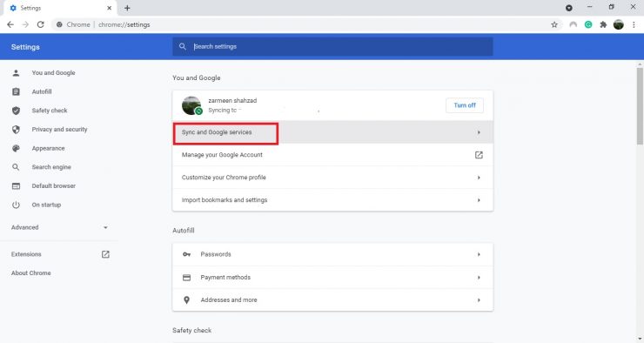The width and height of the screenshot is (644, 343).
Task: Click the Passwords key icon
Action: 186,254
